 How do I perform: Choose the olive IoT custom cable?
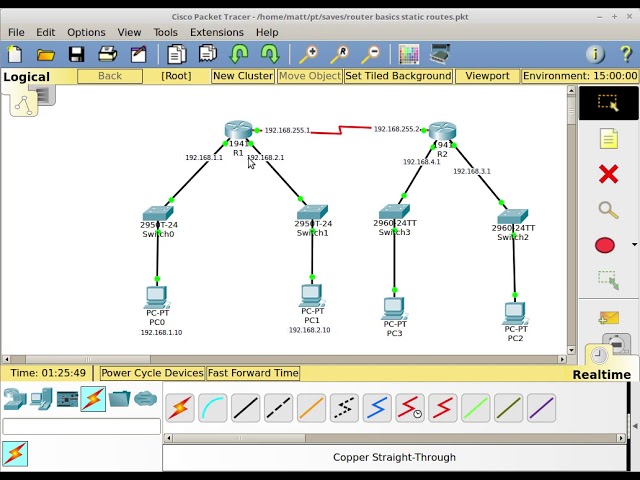tap(509, 408)
